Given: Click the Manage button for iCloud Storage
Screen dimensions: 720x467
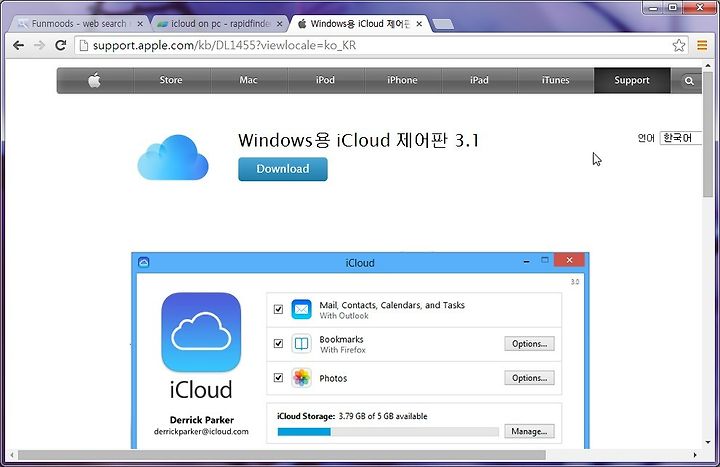Looking at the screenshot, I should point(529,431).
